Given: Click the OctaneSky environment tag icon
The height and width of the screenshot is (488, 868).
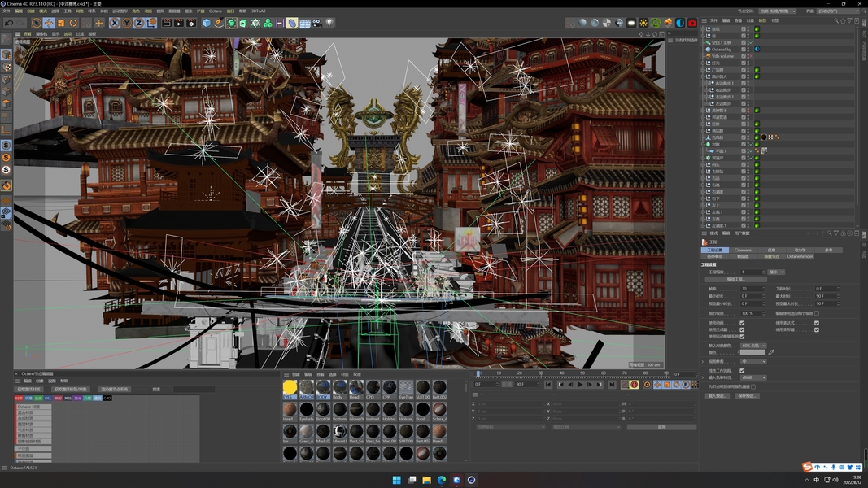Looking at the screenshot, I should 757,50.
